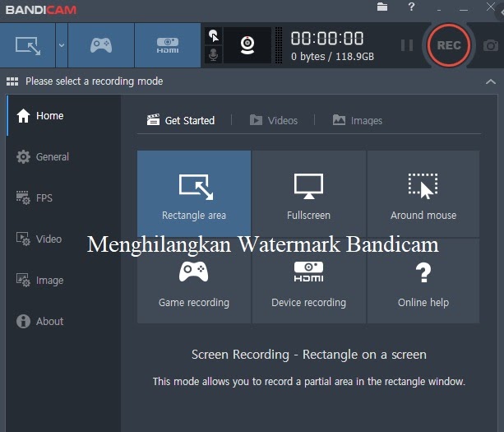
Task: Choose the Game recording tile
Action: coord(194,281)
